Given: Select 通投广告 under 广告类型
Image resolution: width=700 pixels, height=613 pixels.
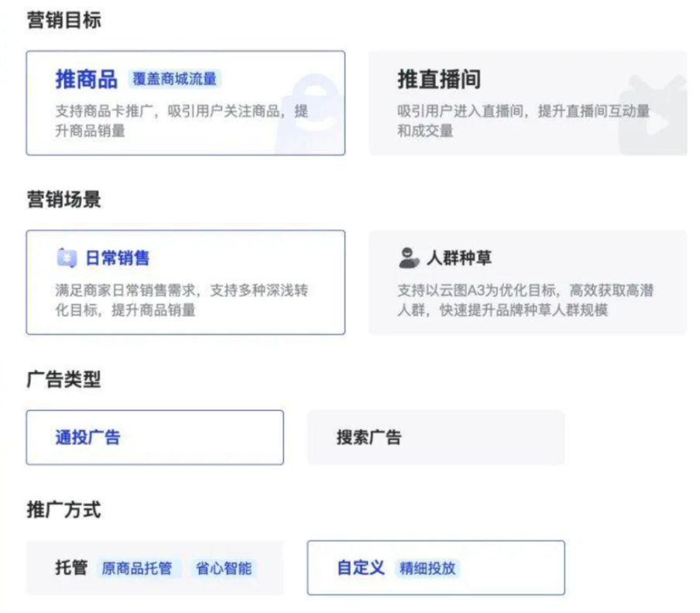Looking at the screenshot, I should tap(155, 437).
